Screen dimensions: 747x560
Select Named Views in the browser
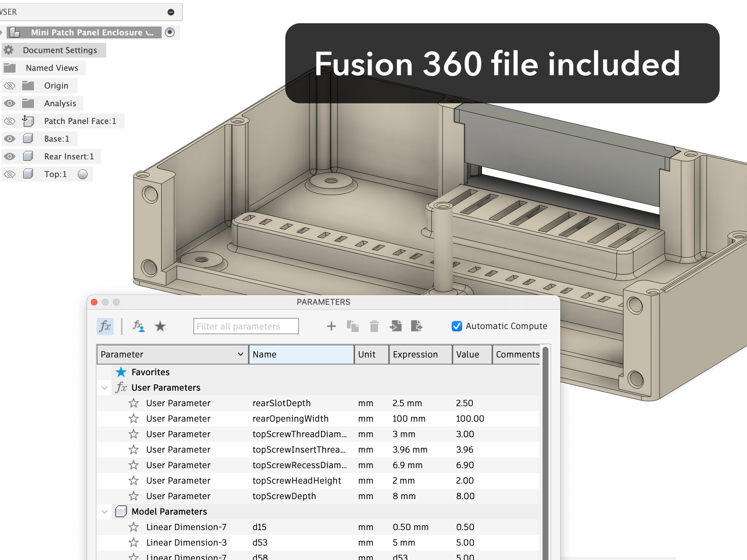click(52, 68)
